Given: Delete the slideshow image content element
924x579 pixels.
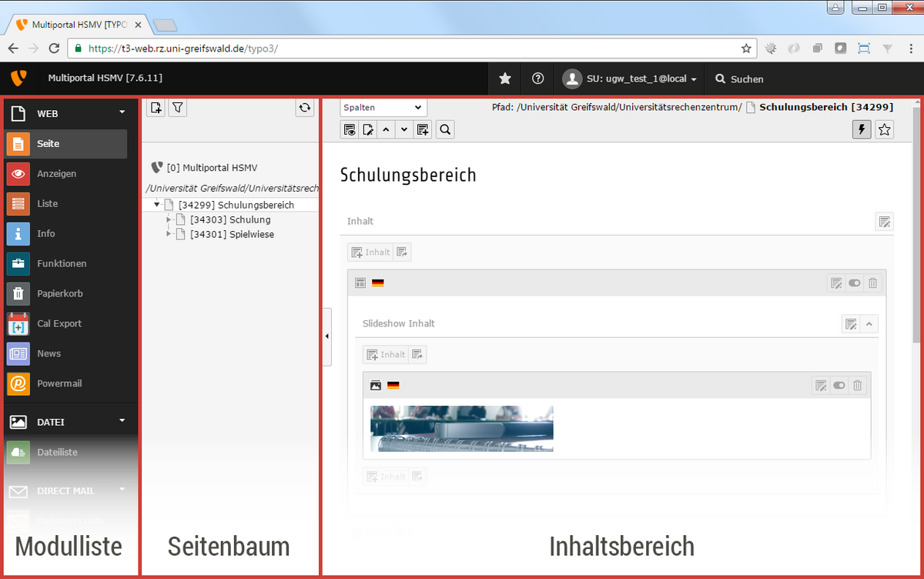Looking at the screenshot, I should pyautogui.click(x=858, y=385).
